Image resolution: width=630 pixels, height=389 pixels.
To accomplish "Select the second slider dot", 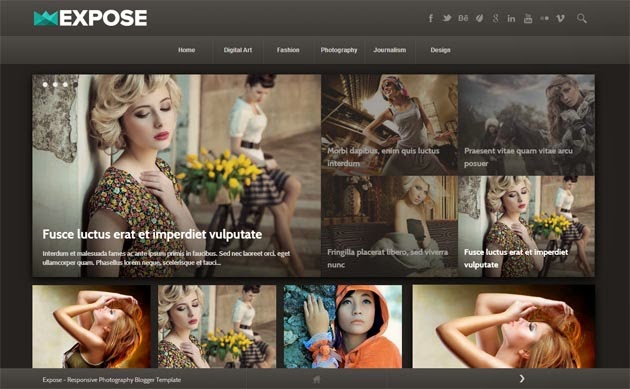I will coord(55,84).
